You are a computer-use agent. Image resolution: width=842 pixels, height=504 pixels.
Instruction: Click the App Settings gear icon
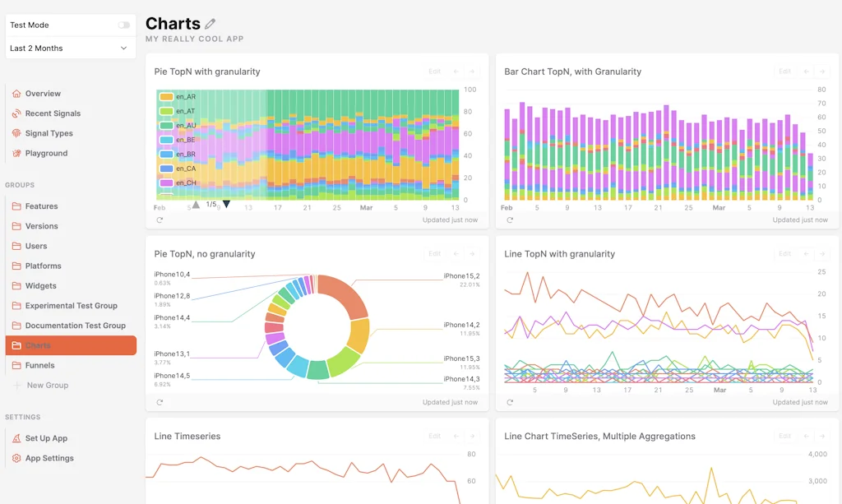(x=16, y=458)
